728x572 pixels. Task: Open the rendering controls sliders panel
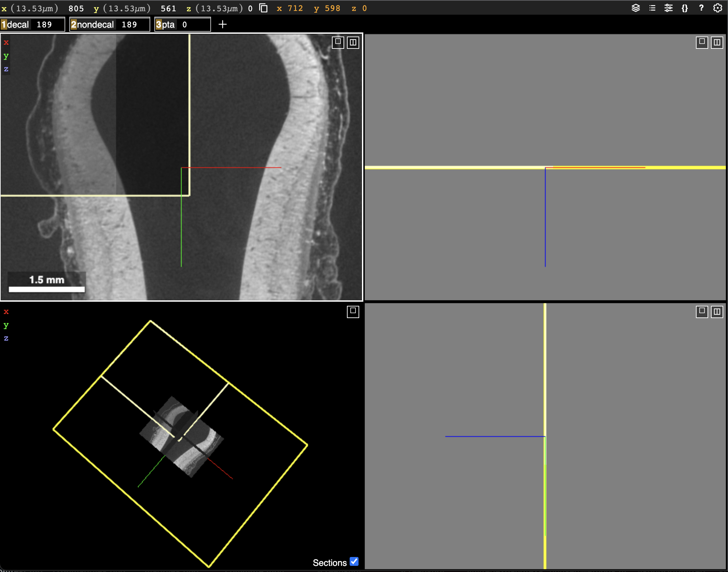pos(669,8)
